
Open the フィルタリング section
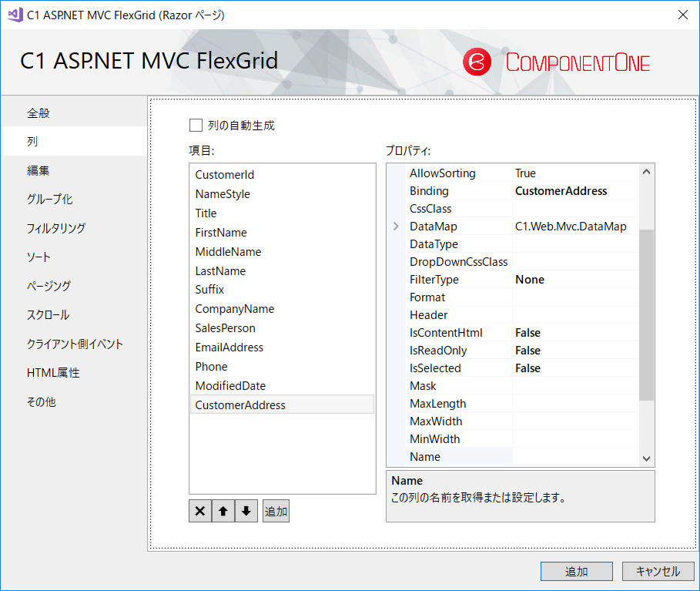coord(75,228)
